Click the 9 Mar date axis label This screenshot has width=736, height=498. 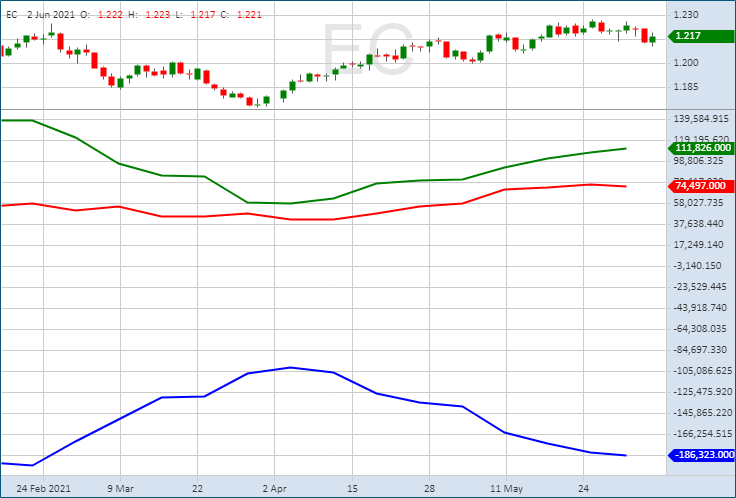coord(120,489)
